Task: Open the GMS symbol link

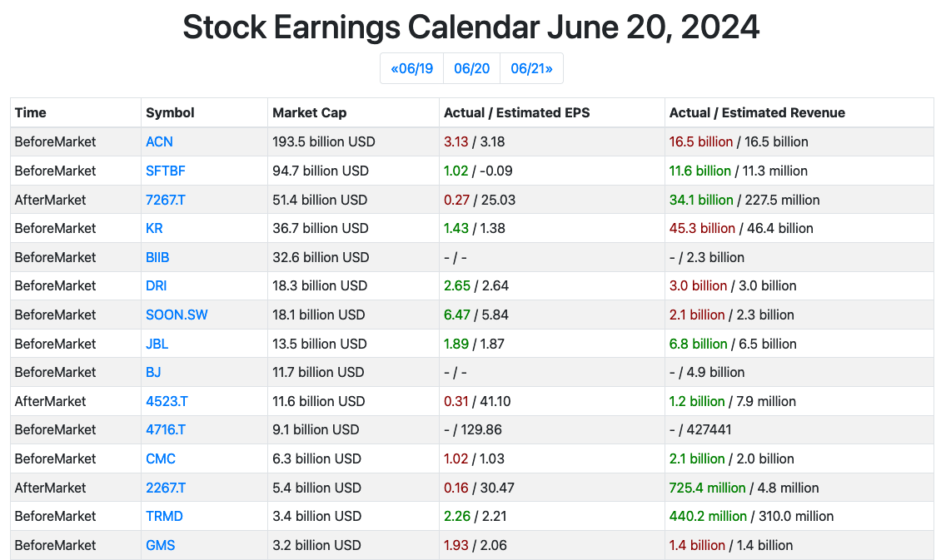Action: pyautogui.click(x=161, y=546)
